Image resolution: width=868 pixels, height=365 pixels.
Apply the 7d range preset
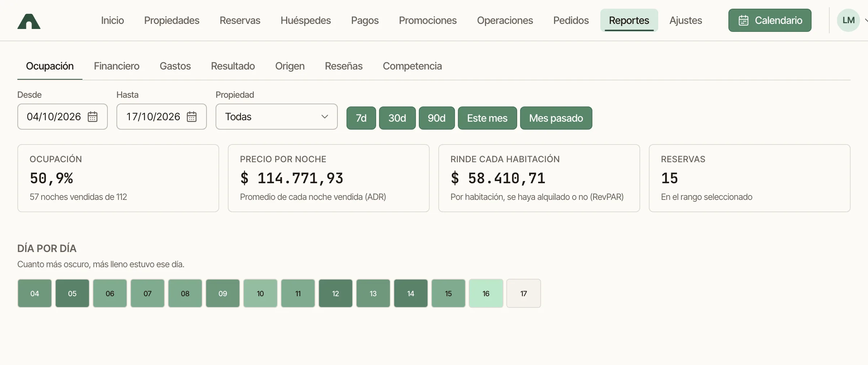click(361, 118)
